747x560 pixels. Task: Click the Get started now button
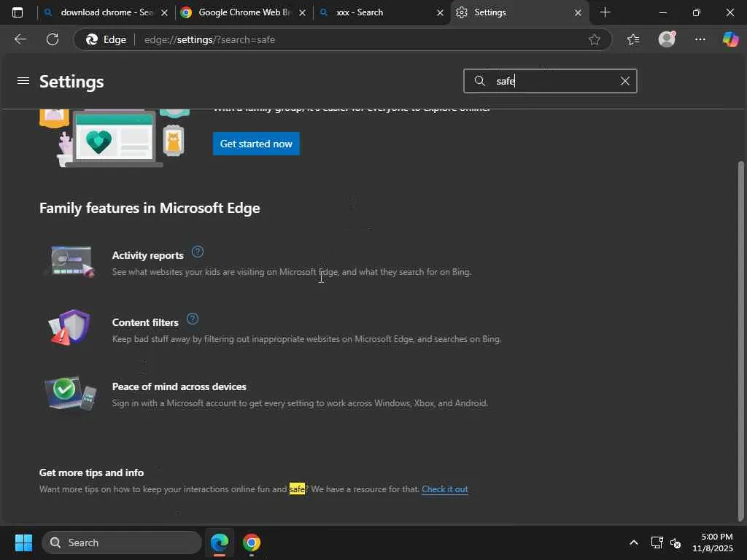[x=256, y=144]
